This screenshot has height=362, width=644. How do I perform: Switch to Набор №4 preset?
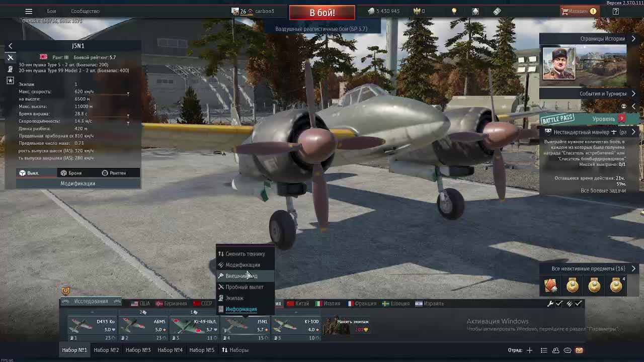pyautogui.click(x=170, y=350)
